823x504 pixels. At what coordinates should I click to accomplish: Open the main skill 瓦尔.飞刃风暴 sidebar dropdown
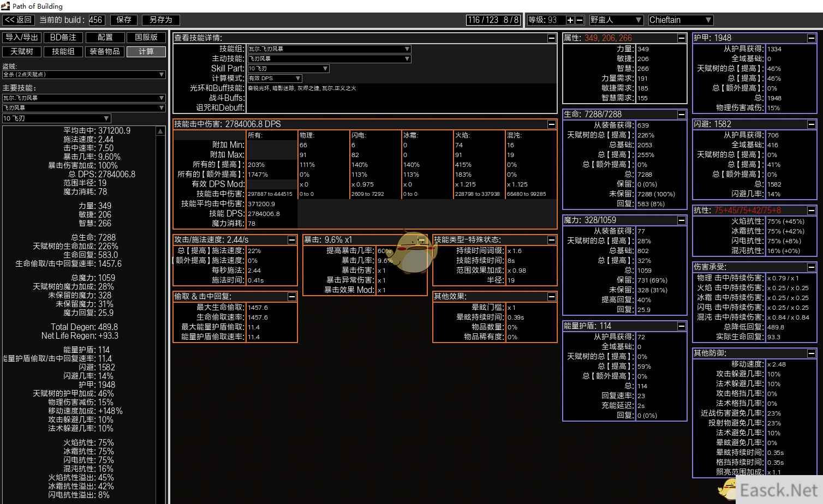pos(84,98)
